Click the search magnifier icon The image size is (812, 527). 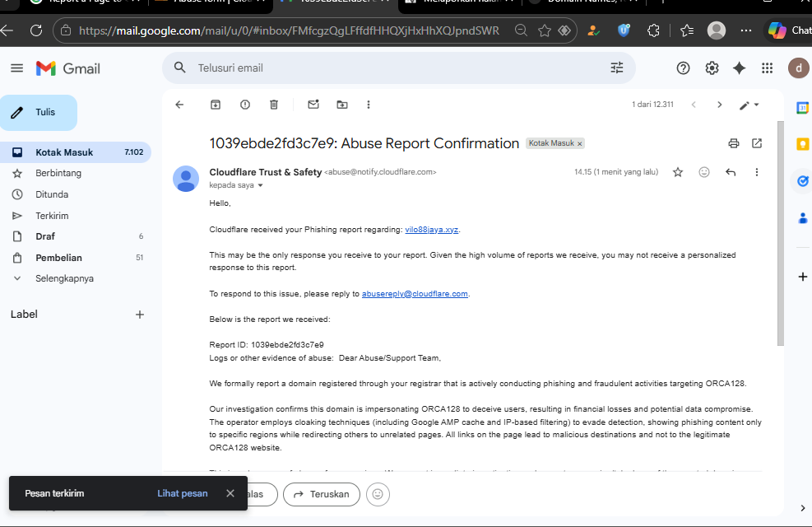[x=179, y=68]
